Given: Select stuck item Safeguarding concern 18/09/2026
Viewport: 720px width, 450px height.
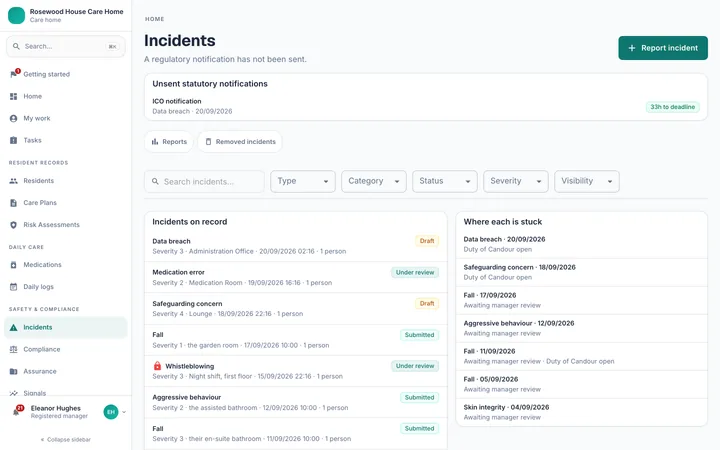Looking at the screenshot, I should pyautogui.click(x=581, y=272).
